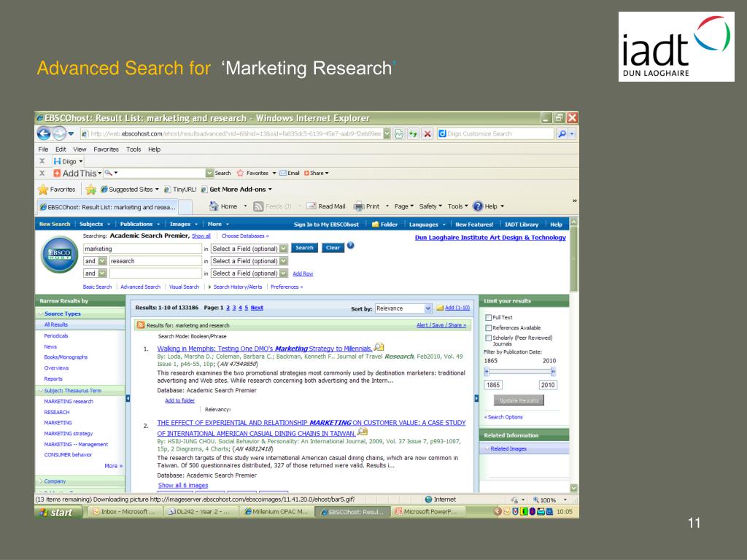Image resolution: width=747 pixels, height=560 pixels.
Task: Open the Walking in Memphis article link
Action: (x=264, y=349)
